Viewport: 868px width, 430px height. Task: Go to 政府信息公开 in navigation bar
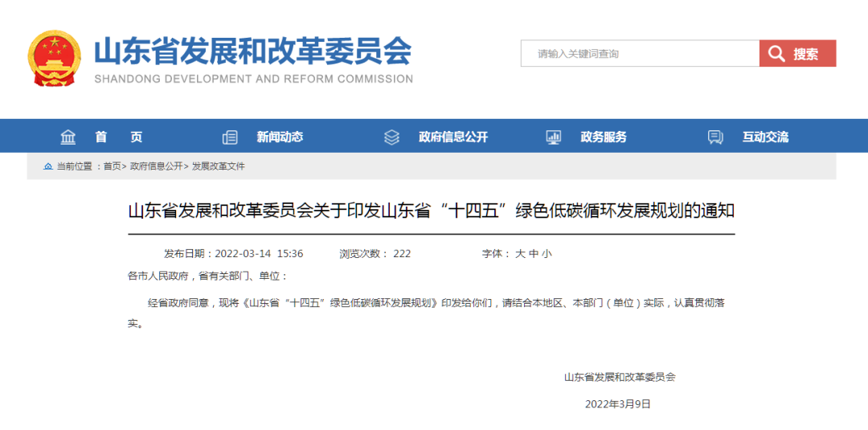tap(452, 137)
